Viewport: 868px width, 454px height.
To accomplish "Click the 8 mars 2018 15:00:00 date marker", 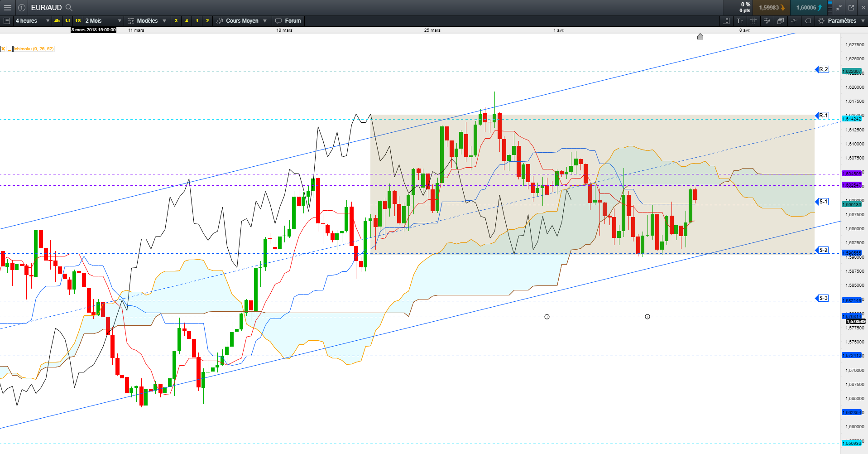I will [x=94, y=30].
